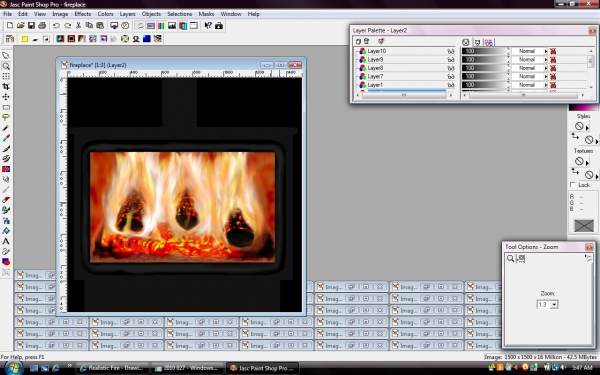Toggle visibility of Layer9
Screen dimensions: 600x375
tap(451, 60)
